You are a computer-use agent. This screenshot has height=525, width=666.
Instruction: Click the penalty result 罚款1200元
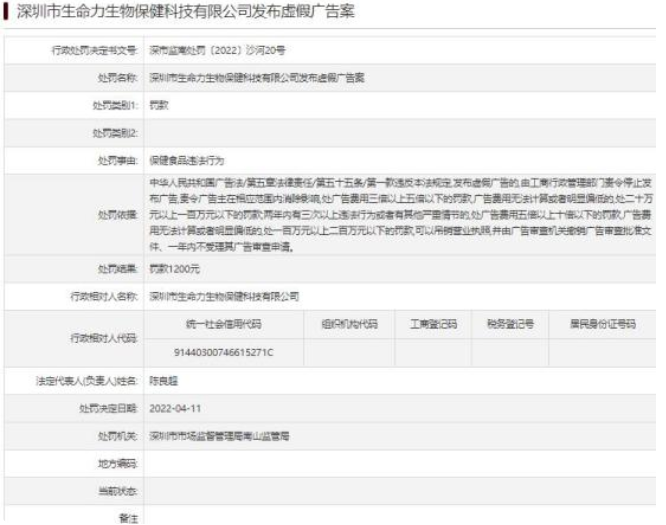coord(174,269)
